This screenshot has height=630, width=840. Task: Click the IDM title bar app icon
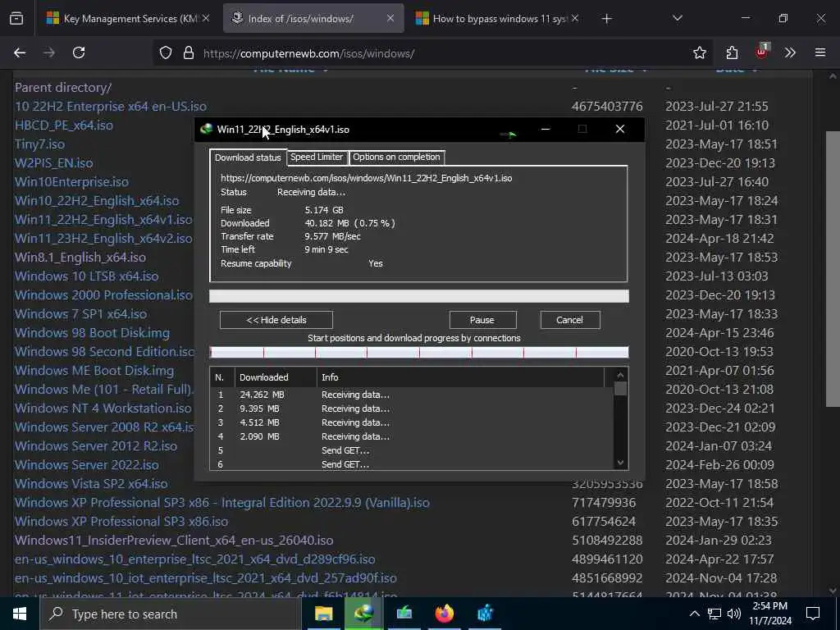tap(206, 129)
